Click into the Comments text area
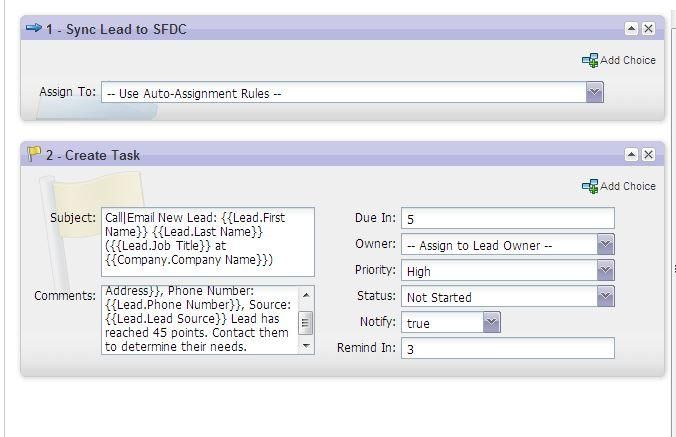676x437 pixels. coord(198,319)
